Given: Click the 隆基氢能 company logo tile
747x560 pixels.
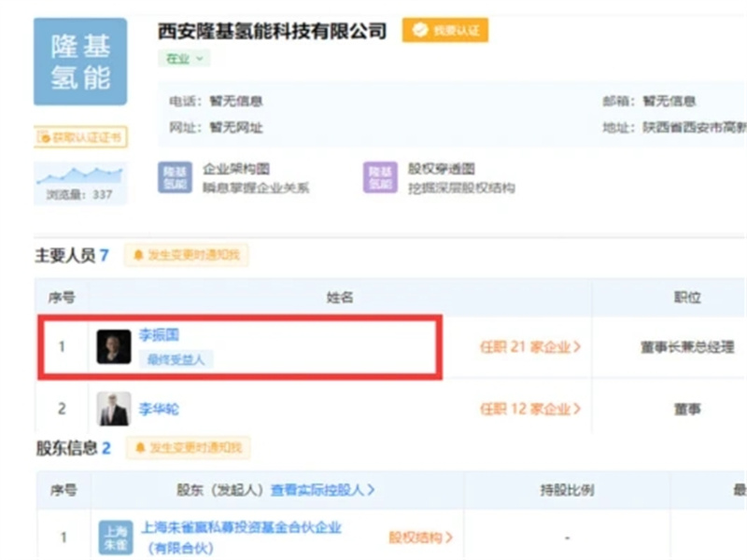Looking at the screenshot, I should click(x=80, y=62).
